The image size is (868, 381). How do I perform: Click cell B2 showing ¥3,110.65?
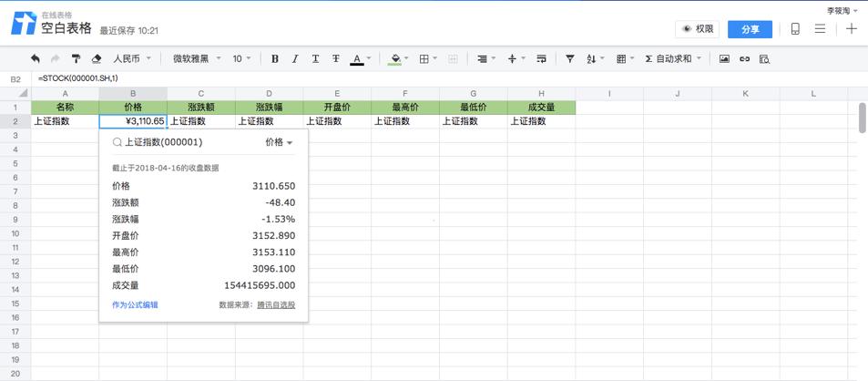pos(133,121)
